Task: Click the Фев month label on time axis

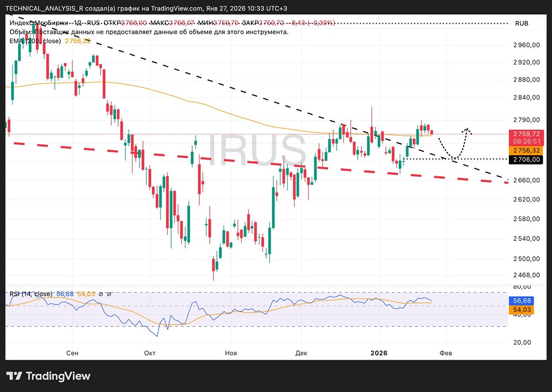Action: (x=445, y=353)
